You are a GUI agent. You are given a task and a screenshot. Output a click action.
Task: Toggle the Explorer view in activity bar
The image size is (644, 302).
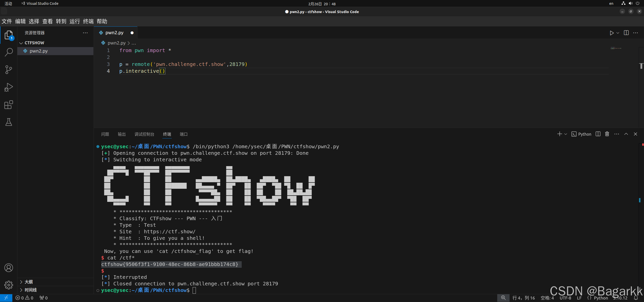point(9,35)
